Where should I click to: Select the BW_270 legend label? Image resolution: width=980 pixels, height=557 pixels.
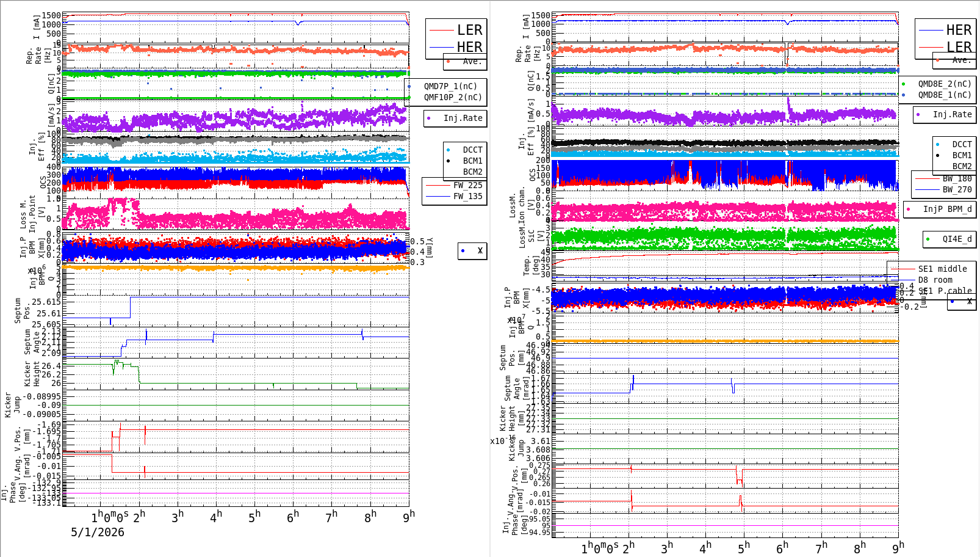(x=957, y=189)
